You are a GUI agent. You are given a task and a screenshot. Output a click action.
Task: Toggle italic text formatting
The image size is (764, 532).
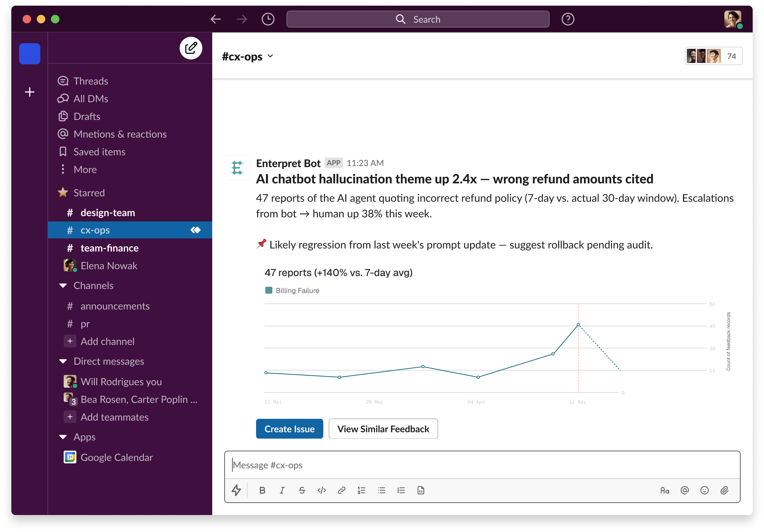coord(282,490)
